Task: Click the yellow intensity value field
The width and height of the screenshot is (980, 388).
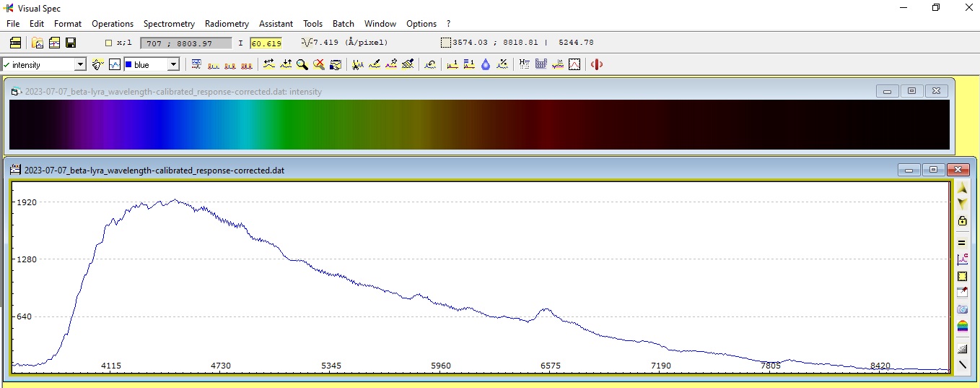Action: [266, 43]
